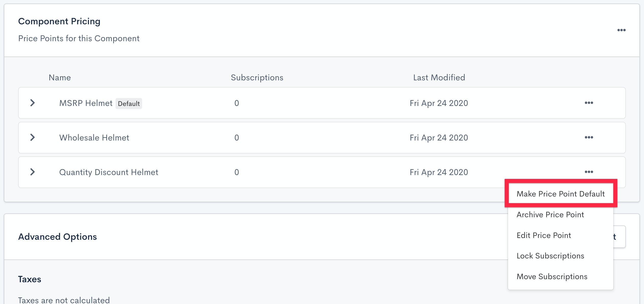Click the Quantity Discount Helmet name
This screenshot has height=304, width=644.
tap(109, 172)
